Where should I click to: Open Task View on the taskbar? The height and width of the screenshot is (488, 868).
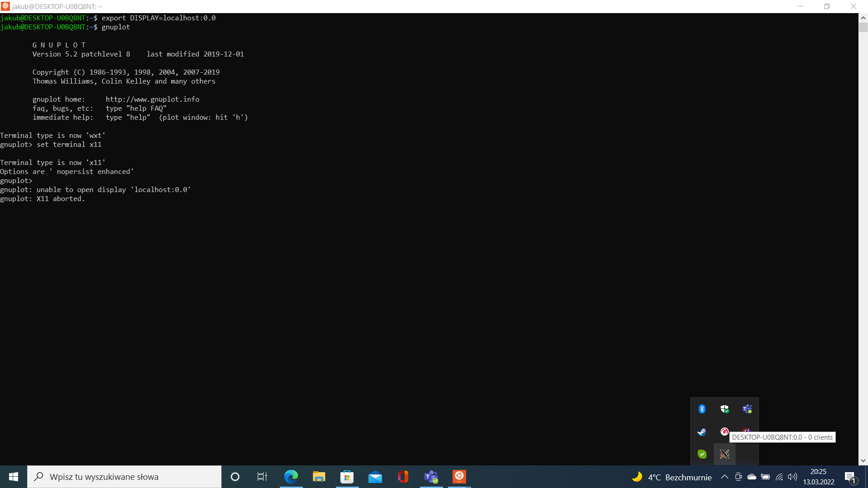point(262,477)
